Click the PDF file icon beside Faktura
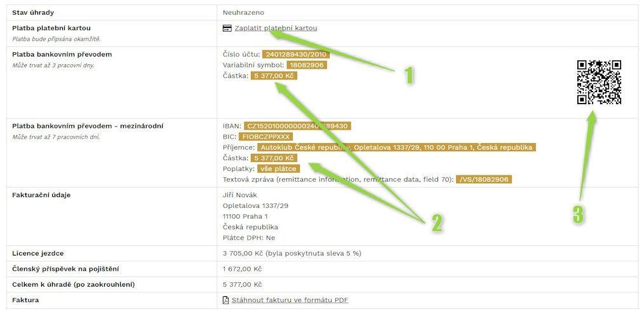The height and width of the screenshot is (314, 644). click(225, 300)
